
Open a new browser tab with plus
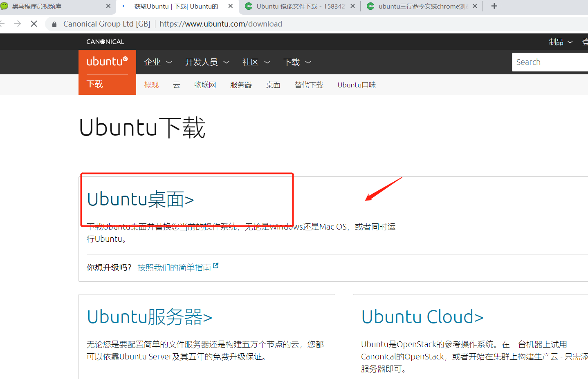(494, 6)
